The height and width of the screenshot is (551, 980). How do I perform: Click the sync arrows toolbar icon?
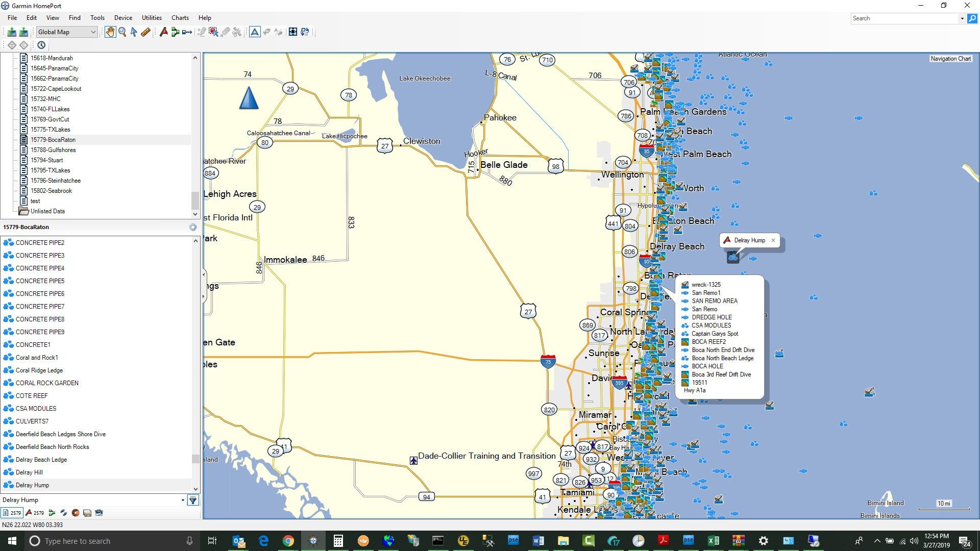tap(305, 32)
